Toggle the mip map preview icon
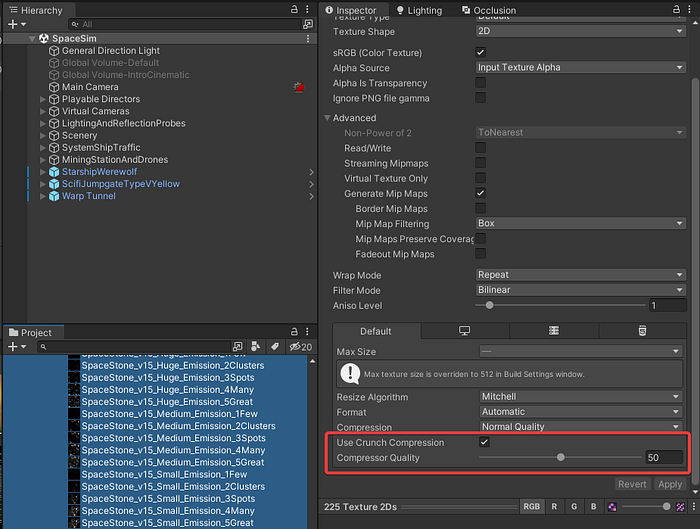The height and width of the screenshot is (529, 700). [680, 507]
